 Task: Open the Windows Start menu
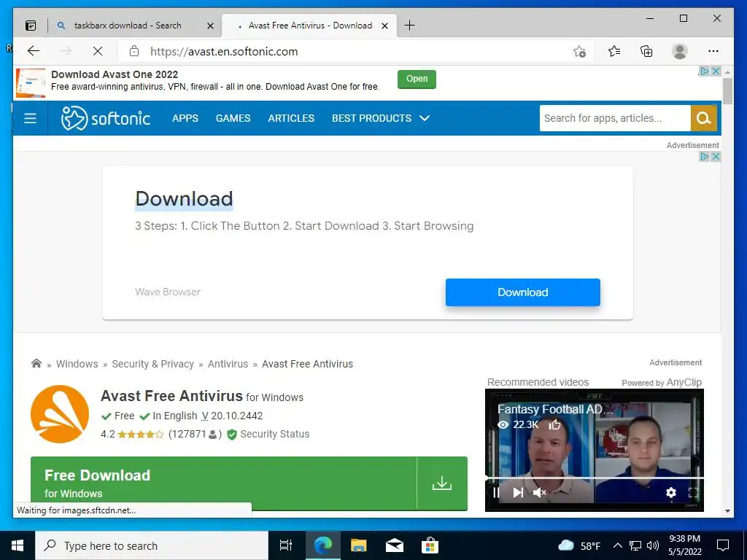coord(18,545)
